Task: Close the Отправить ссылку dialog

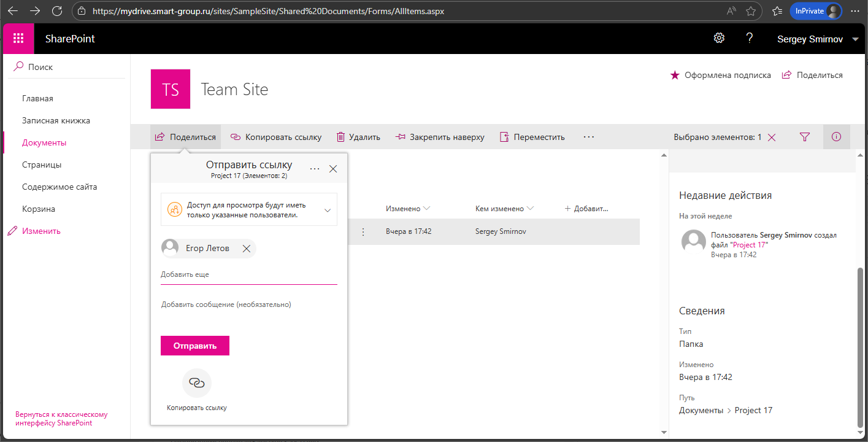Action: (333, 169)
